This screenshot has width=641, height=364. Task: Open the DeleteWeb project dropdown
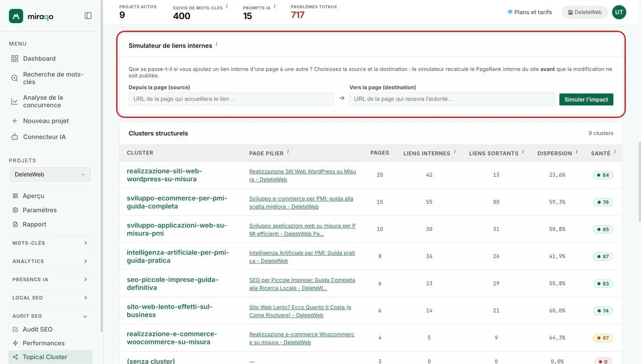pyautogui.click(x=50, y=174)
